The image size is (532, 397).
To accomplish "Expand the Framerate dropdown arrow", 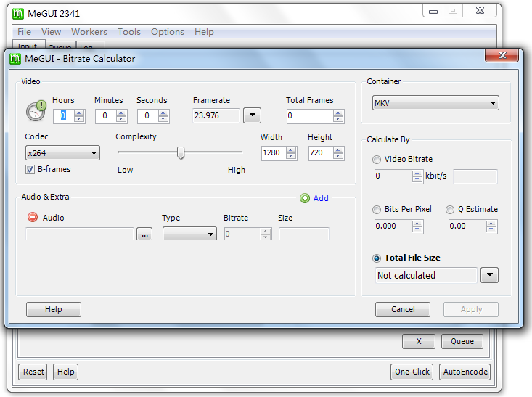I will (x=252, y=115).
